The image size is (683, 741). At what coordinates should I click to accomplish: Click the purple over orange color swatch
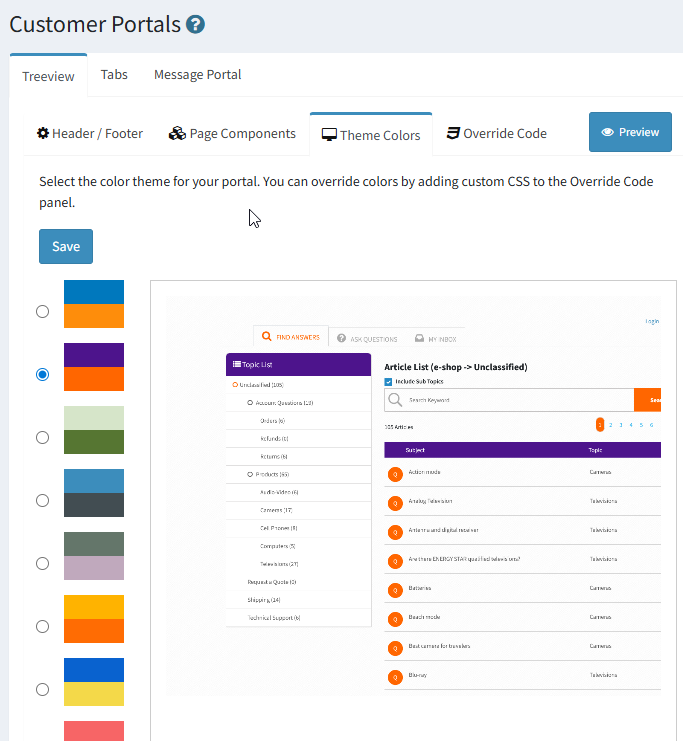(94, 367)
